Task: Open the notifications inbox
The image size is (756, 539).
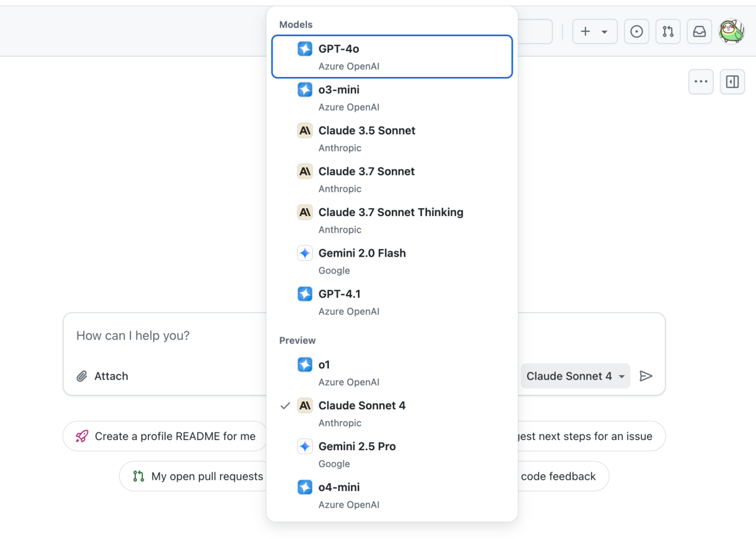Action: click(x=699, y=32)
